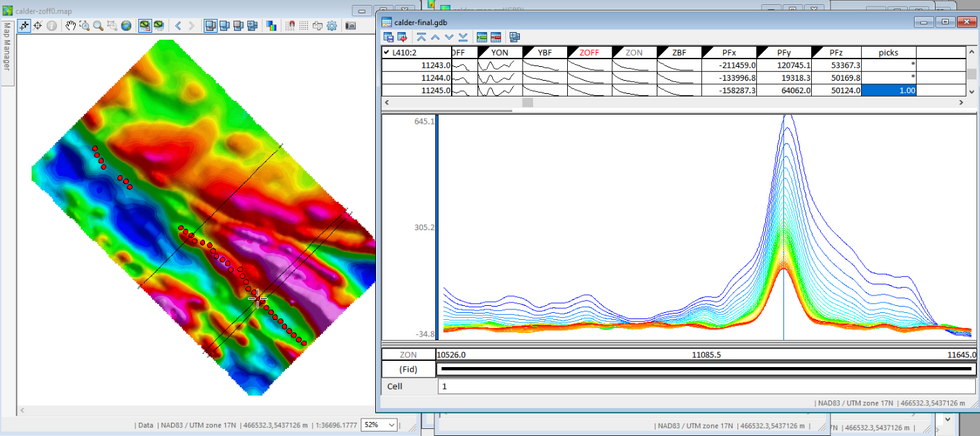Open map settings gear icon
The image size is (980, 436).
click(333, 25)
